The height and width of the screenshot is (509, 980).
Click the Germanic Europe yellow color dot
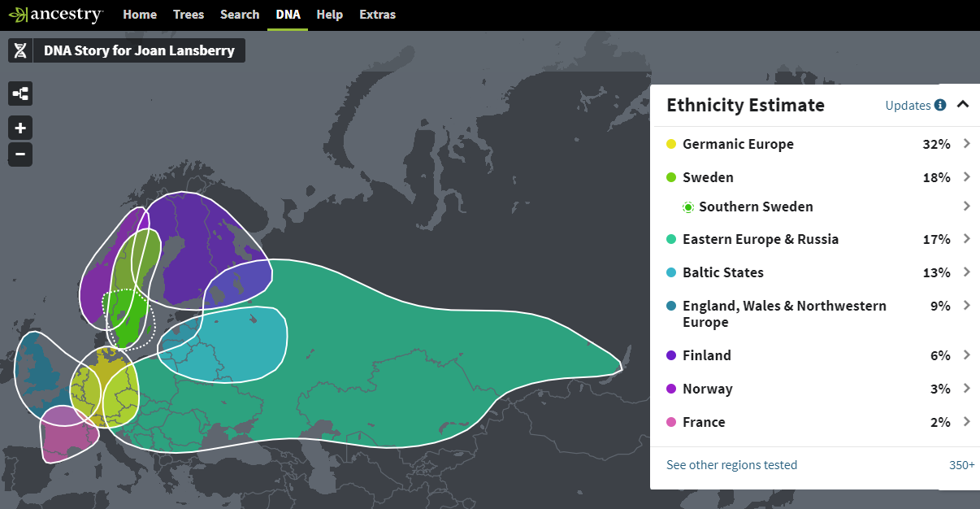pos(671,145)
